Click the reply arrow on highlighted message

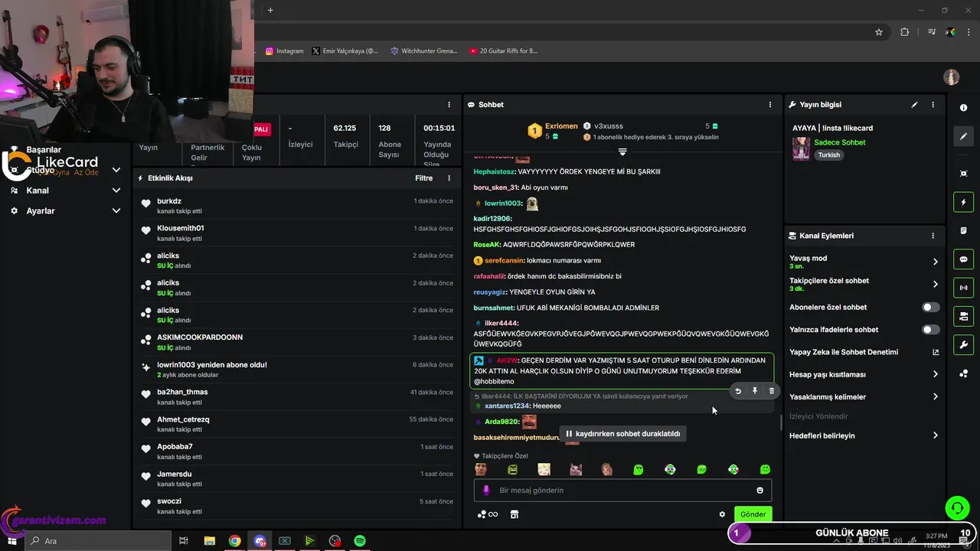tap(738, 391)
